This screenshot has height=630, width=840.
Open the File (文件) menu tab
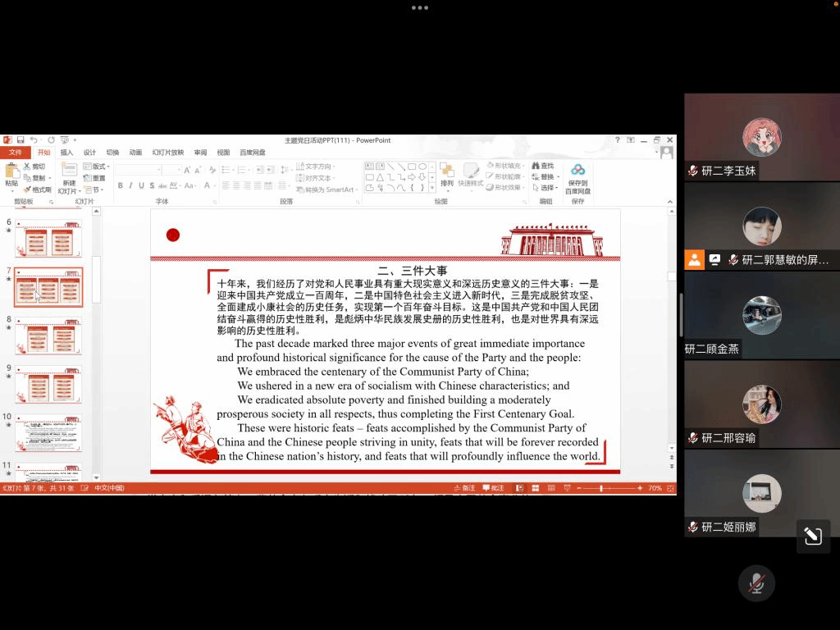pyautogui.click(x=15, y=153)
